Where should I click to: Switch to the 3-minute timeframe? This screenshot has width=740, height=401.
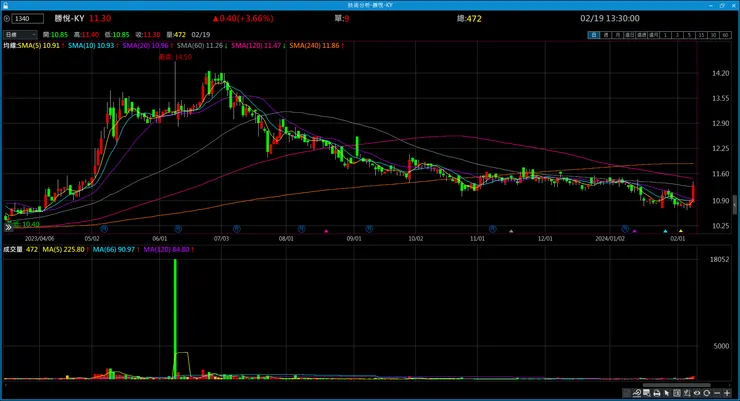click(x=677, y=35)
